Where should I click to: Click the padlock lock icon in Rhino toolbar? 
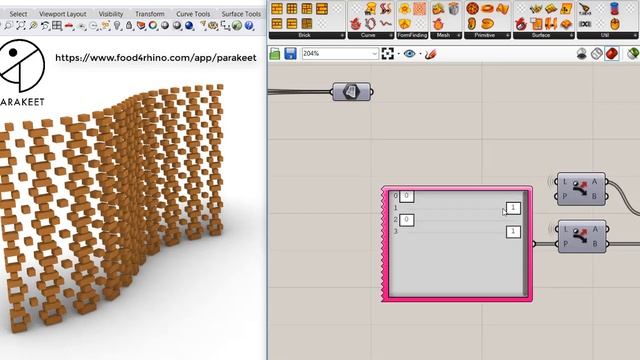pyautogui.click(x=129, y=26)
